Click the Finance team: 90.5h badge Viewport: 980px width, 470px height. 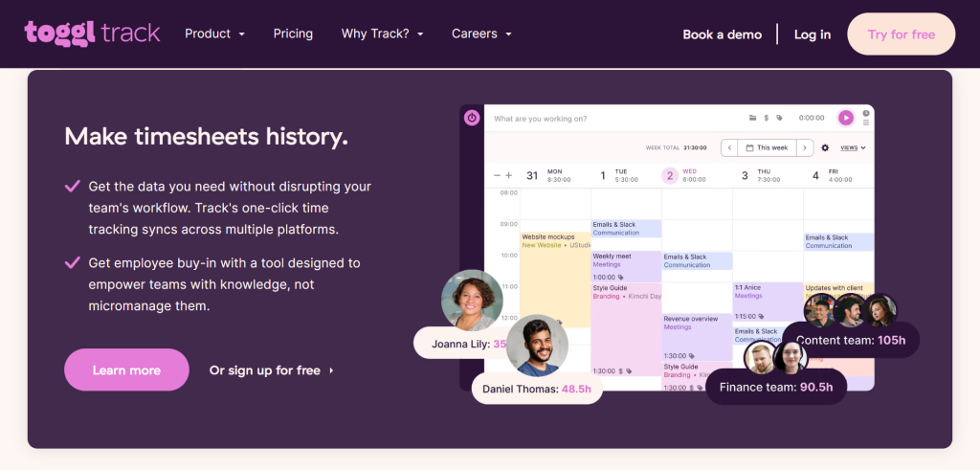[x=776, y=387]
